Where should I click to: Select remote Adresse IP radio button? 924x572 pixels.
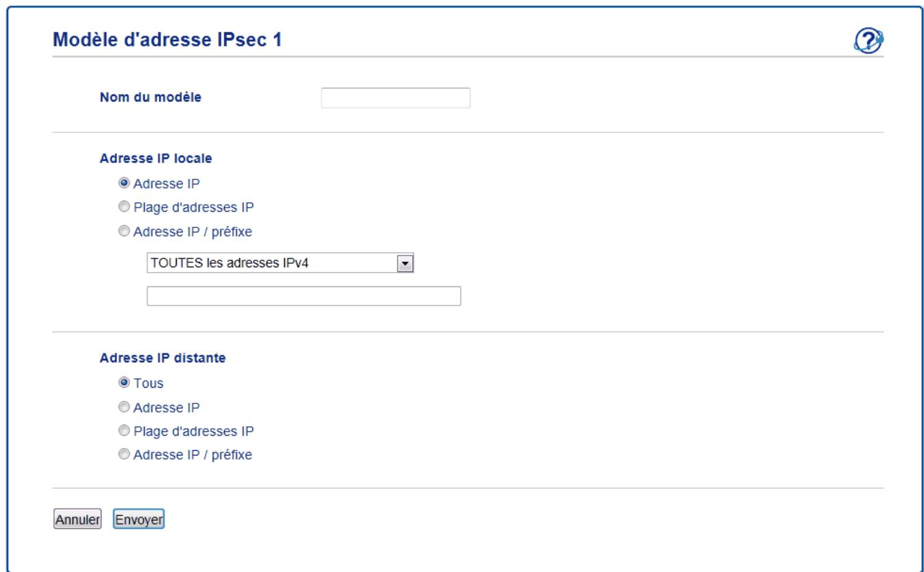pos(124,407)
